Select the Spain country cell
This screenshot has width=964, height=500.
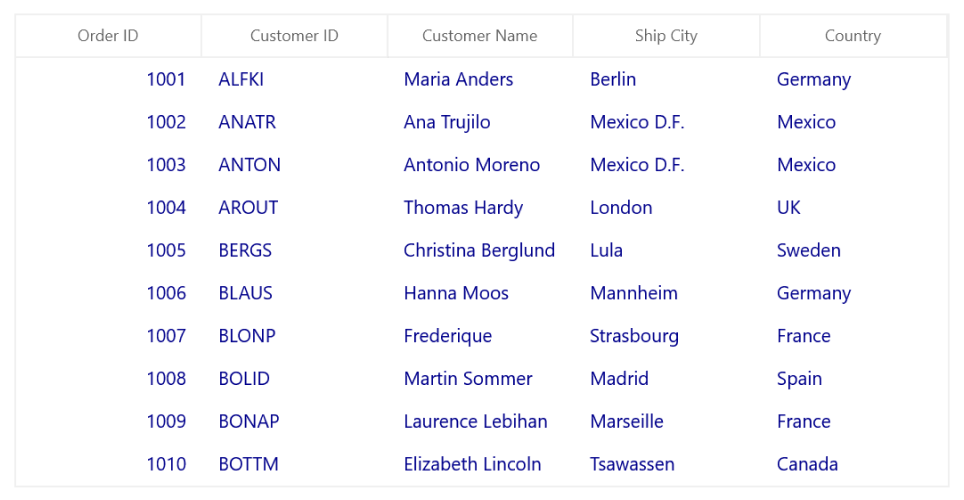click(799, 379)
